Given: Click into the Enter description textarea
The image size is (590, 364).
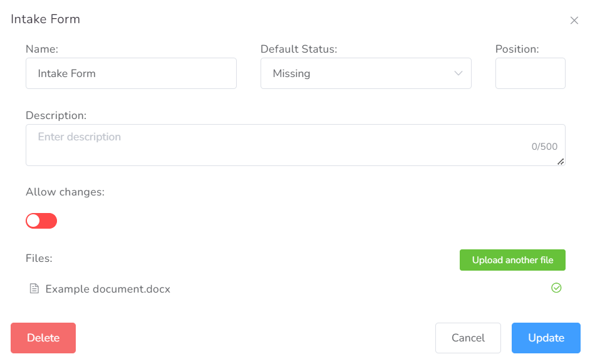Looking at the screenshot, I should pos(296,145).
